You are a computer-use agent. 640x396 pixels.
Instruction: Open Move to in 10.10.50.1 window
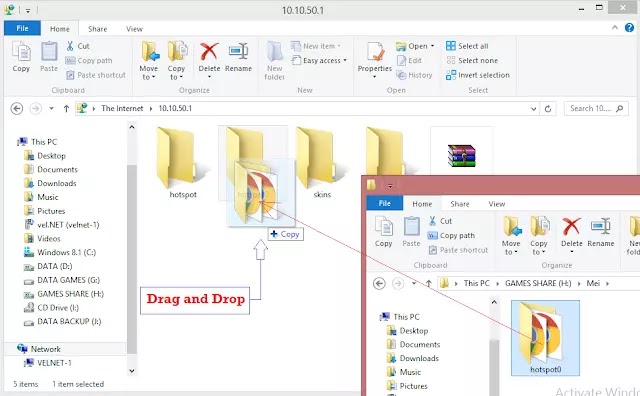[149, 60]
